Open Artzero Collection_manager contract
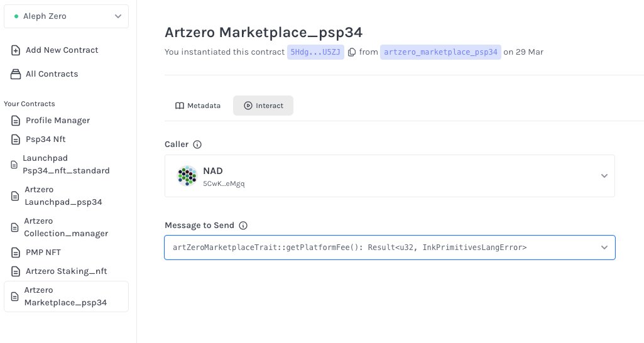 66,227
